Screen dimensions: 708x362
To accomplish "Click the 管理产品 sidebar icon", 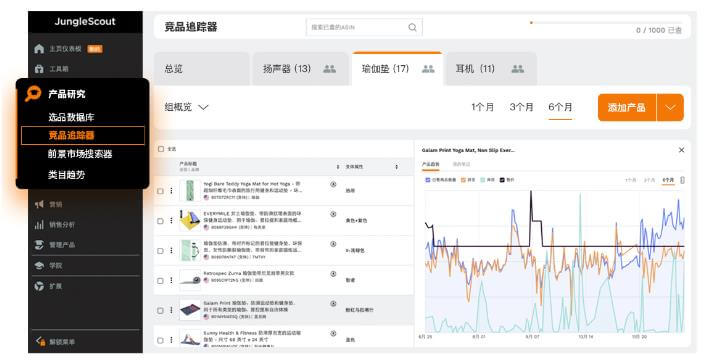I will 39,245.
